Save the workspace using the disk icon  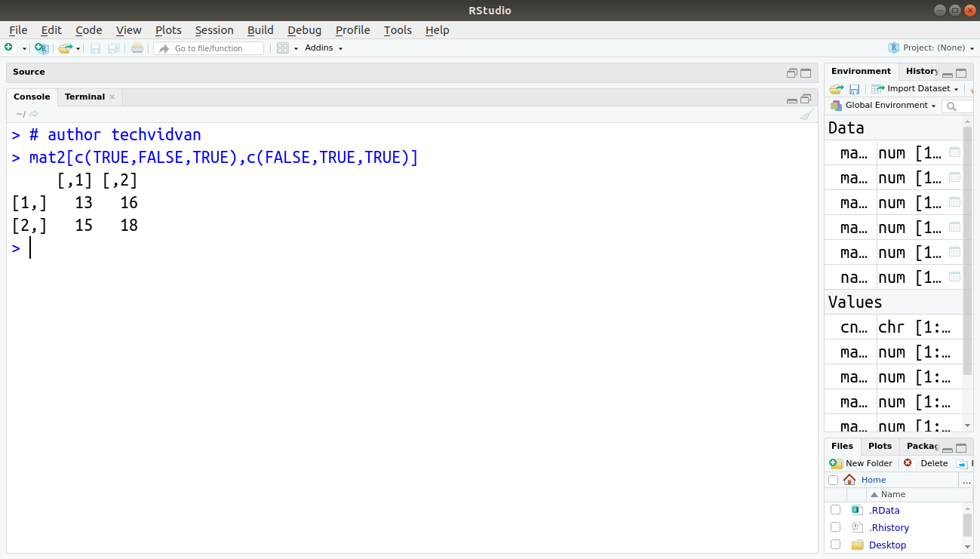854,88
